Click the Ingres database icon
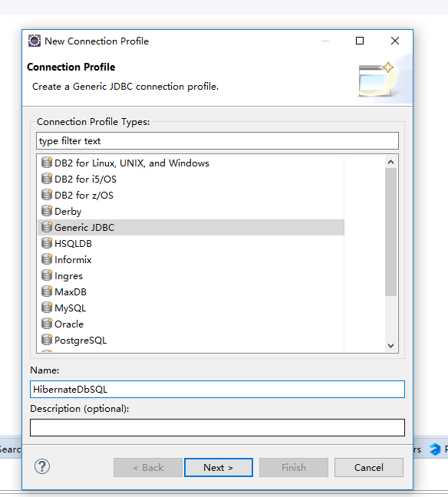 click(x=47, y=275)
